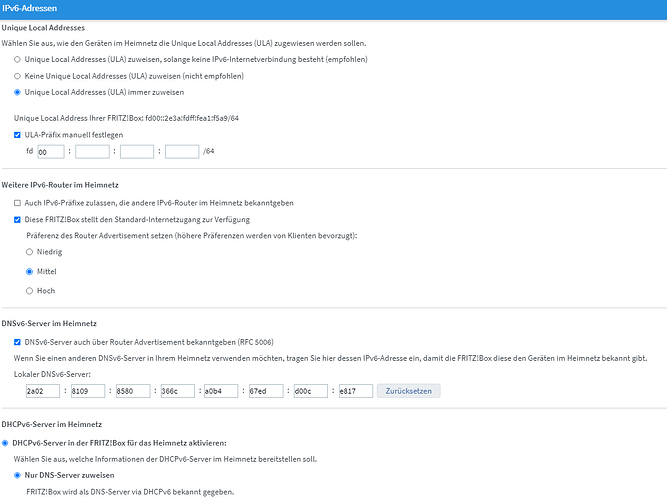667x500 pixels.
Task: Select DHCPv6-Server in der FRITZ!Box aktivieren
Action: pyautogui.click(x=6, y=442)
